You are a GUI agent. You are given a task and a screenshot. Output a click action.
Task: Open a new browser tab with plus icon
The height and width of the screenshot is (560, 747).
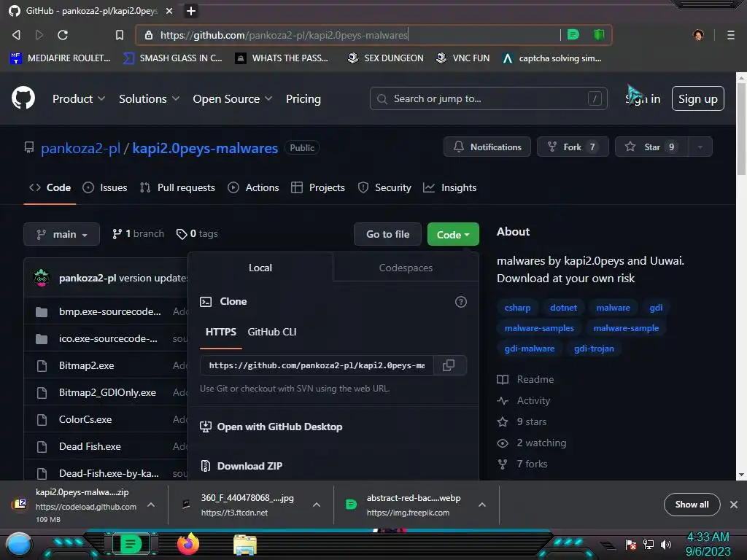(x=190, y=10)
